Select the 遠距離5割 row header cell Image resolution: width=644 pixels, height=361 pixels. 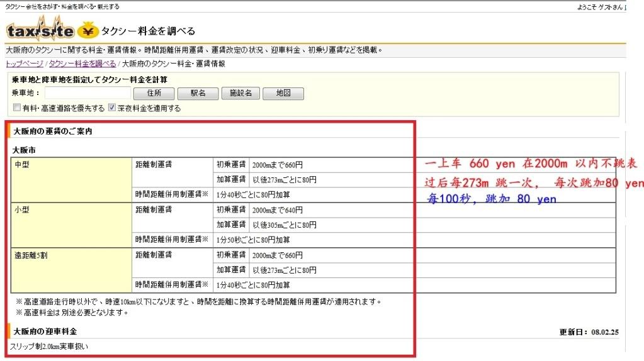71,270
